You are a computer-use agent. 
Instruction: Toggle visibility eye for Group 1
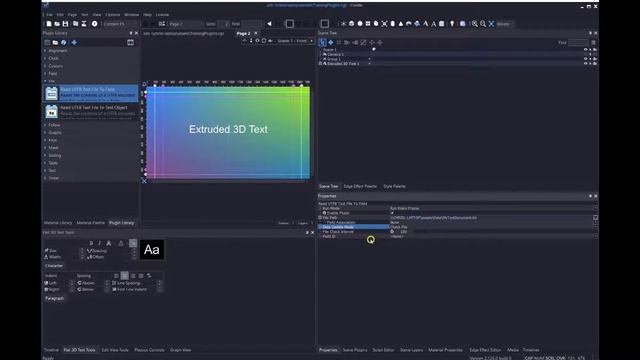tap(585, 59)
